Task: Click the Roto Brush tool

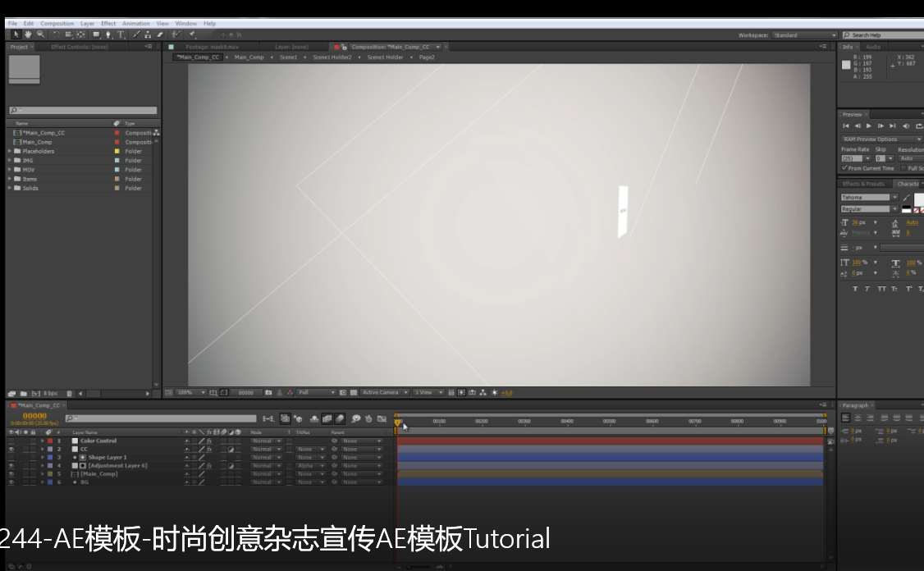Action: (176, 34)
